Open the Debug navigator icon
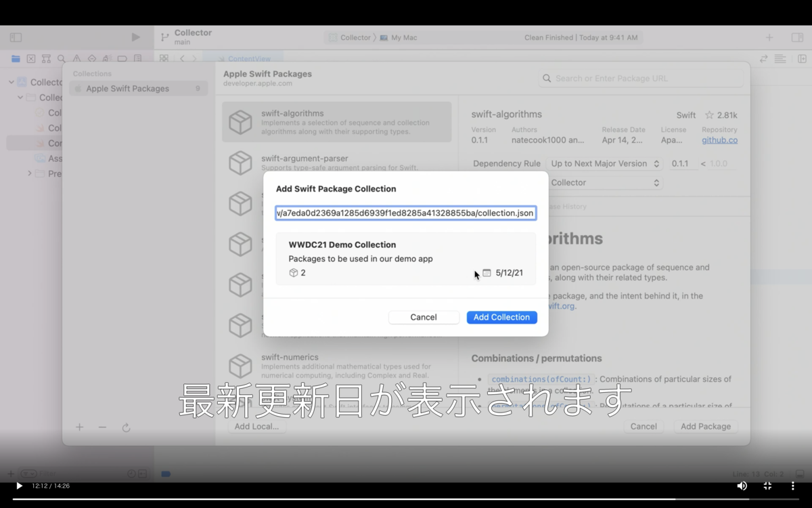Image resolution: width=812 pixels, height=508 pixels. click(x=107, y=59)
